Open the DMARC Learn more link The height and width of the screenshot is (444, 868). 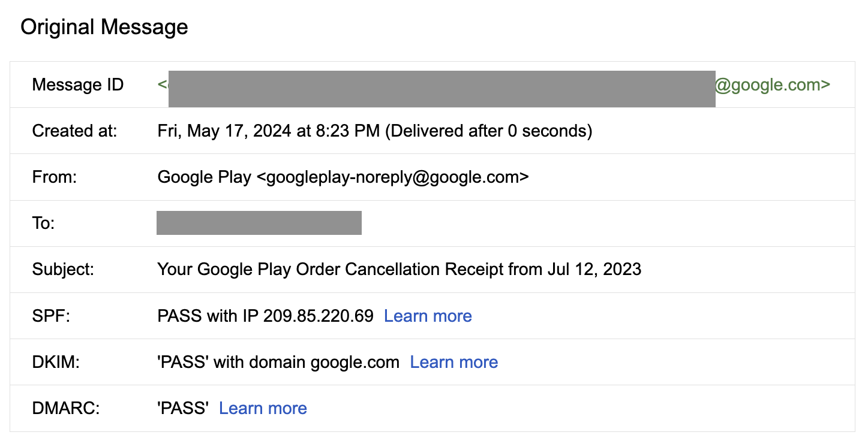click(x=263, y=408)
